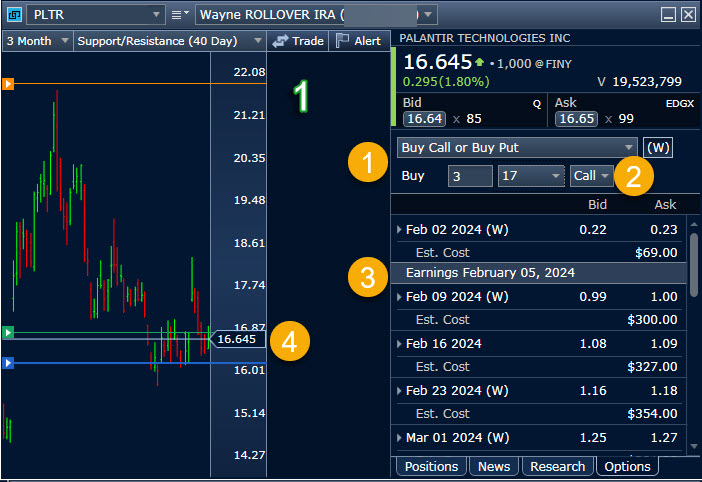The image size is (702, 482).
Task: Click the ask price 16.65 button
Action: pyautogui.click(x=576, y=119)
